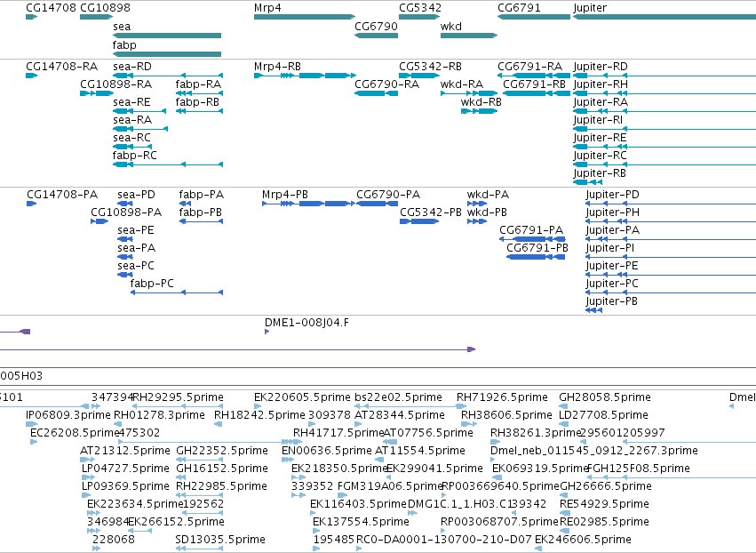Image resolution: width=756 pixels, height=553 pixels.
Task: Select EST Dmel_neb_011545_0912_2267.3prime
Action: pos(594,451)
